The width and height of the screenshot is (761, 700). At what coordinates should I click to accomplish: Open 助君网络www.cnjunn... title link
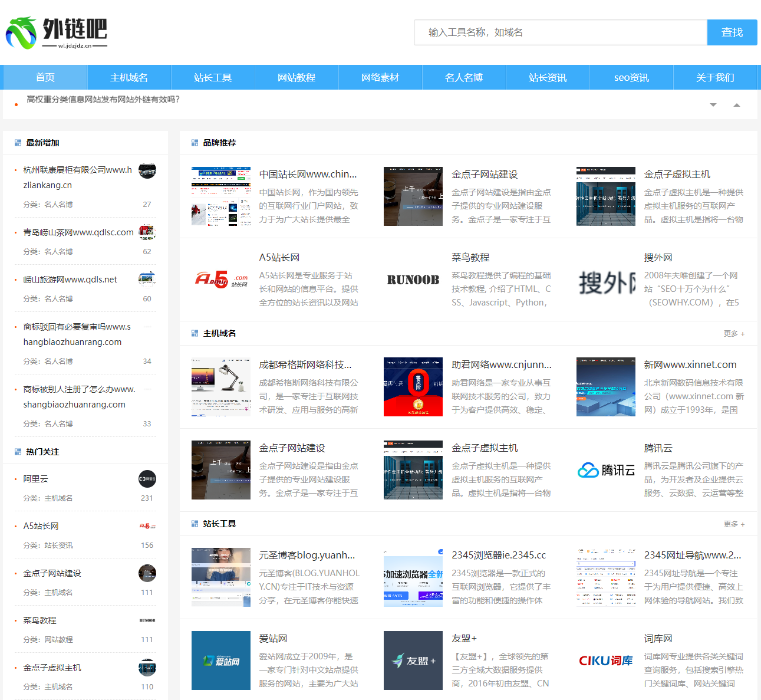point(502,364)
